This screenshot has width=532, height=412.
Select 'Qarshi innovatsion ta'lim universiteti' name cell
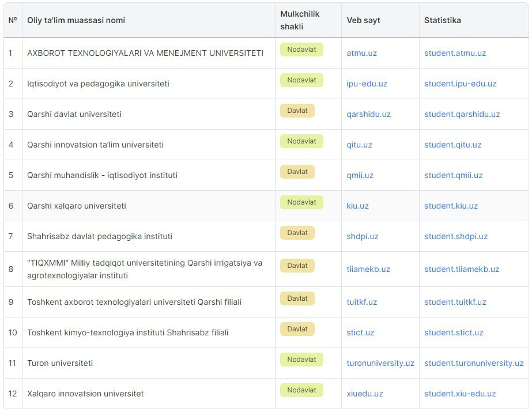(x=149, y=145)
